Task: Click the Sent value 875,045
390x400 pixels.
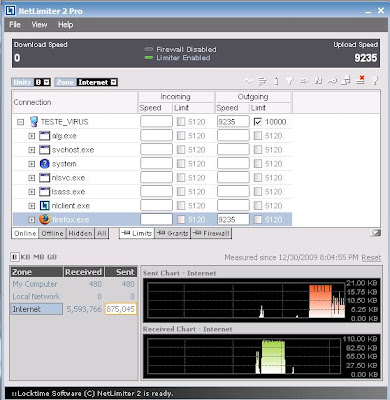Action: (121, 309)
